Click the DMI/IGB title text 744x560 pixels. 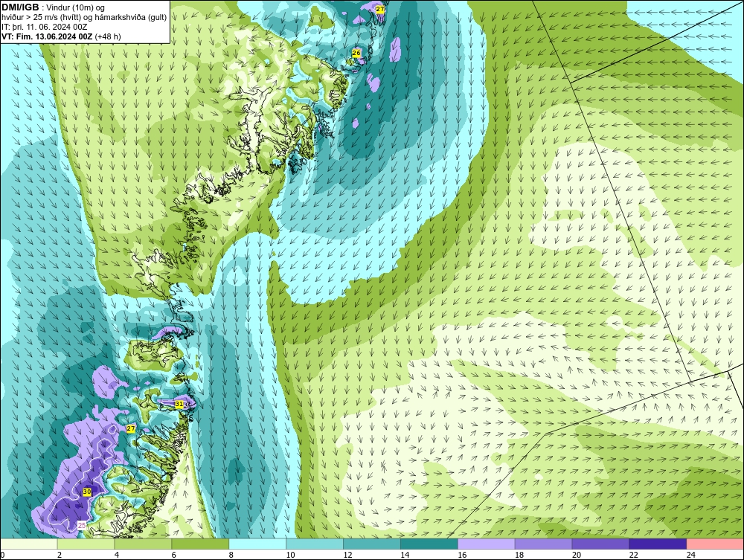coord(20,7)
